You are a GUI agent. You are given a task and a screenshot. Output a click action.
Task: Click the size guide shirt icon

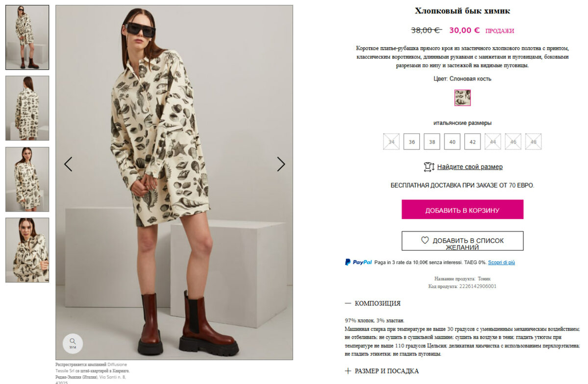[429, 167]
